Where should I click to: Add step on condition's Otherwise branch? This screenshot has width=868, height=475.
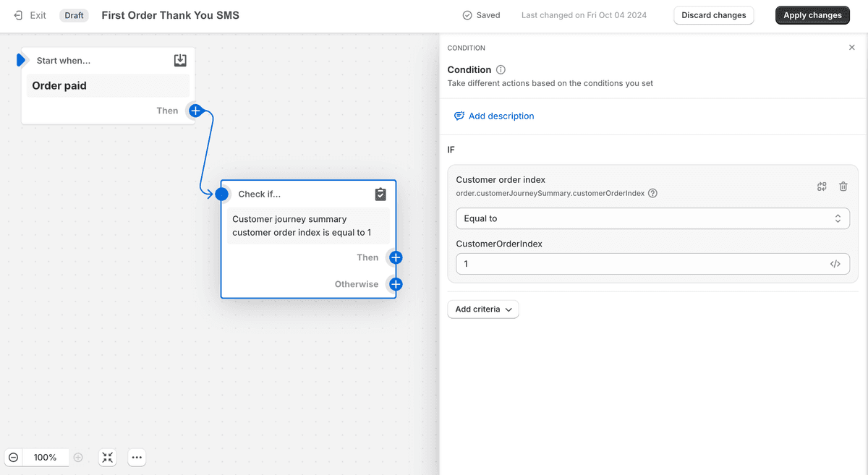pos(396,284)
